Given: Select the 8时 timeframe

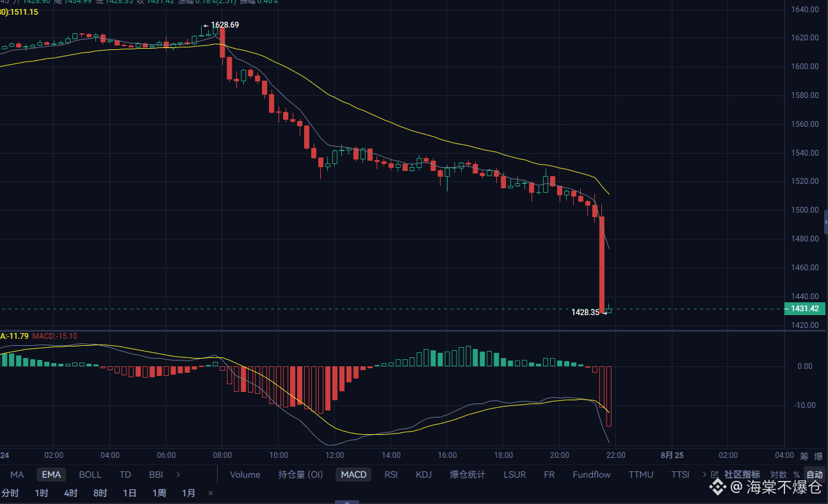Looking at the screenshot, I should point(100,493).
